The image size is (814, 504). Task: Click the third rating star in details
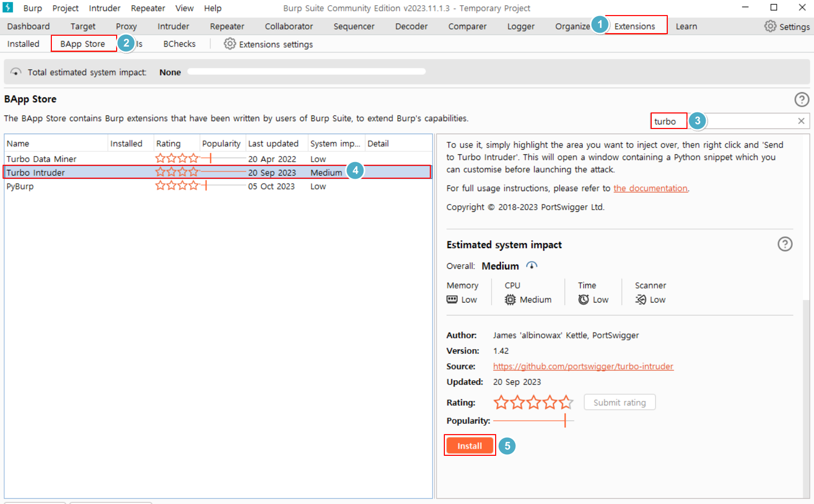[x=534, y=402]
